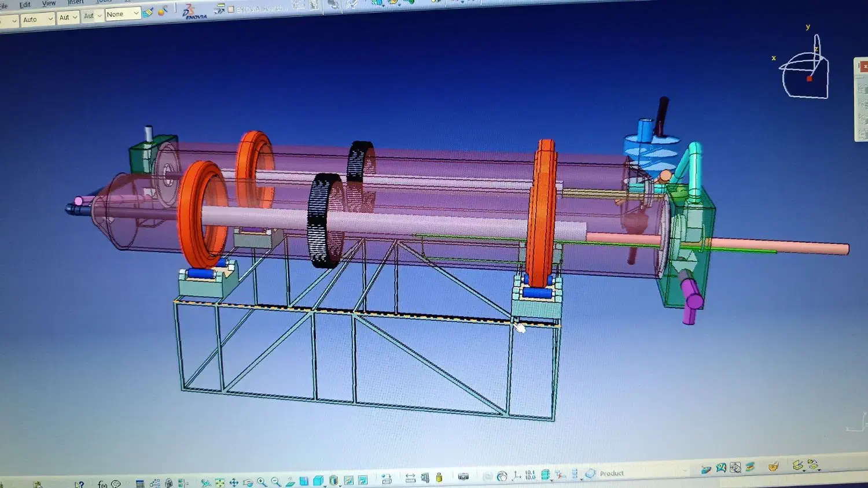
Task: Select the Pan four-arrow tool
Action: (234, 483)
